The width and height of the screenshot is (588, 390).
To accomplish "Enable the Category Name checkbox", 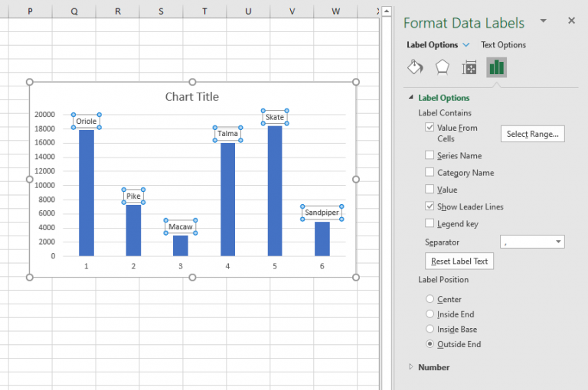I will point(430,172).
